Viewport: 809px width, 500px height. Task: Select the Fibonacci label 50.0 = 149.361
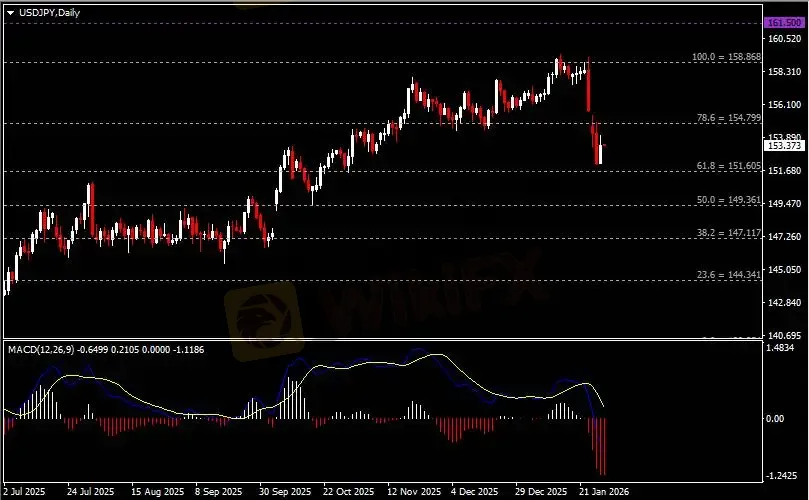click(x=729, y=200)
